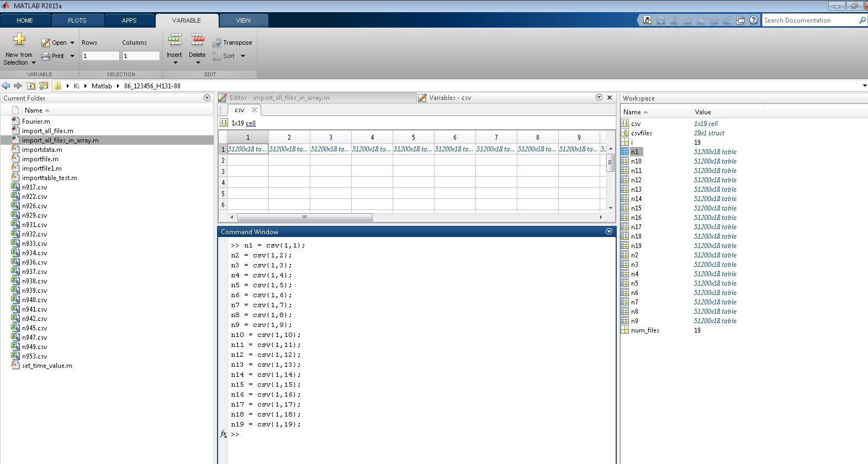Click the up one folder level icon
The image size is (868, 464).
[x=31, y=86]
